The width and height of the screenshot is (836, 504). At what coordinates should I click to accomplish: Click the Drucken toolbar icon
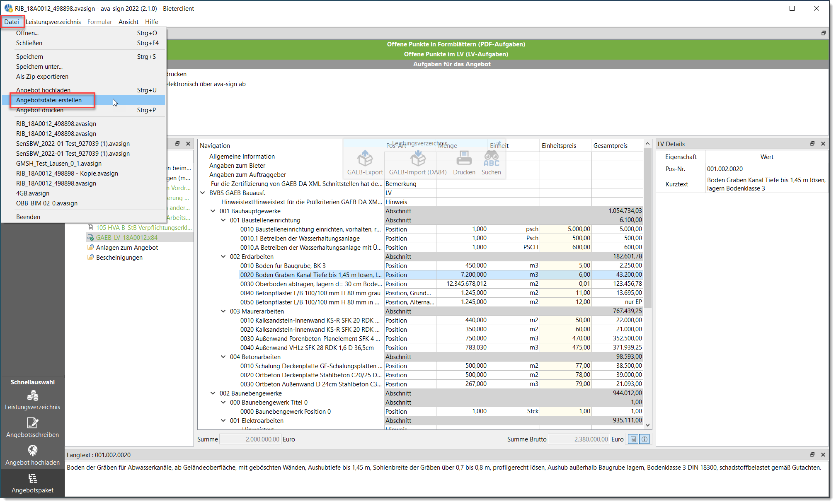[464, 163]
